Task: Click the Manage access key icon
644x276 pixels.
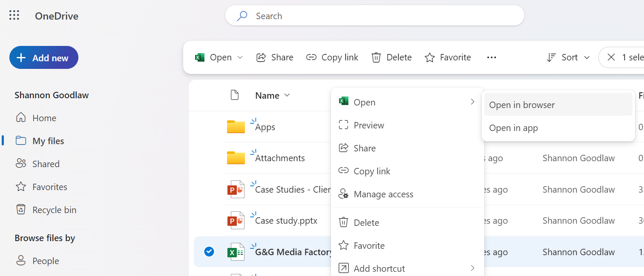Action: (343, 193)
